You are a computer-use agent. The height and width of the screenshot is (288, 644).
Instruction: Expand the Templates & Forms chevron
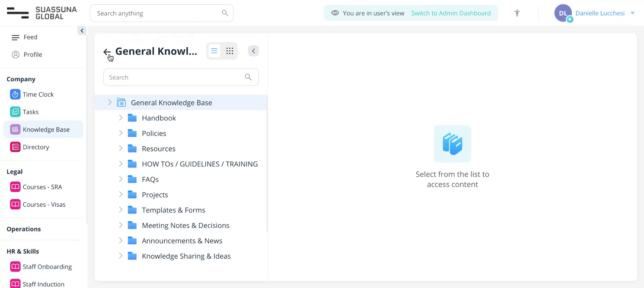pos(121,210)
